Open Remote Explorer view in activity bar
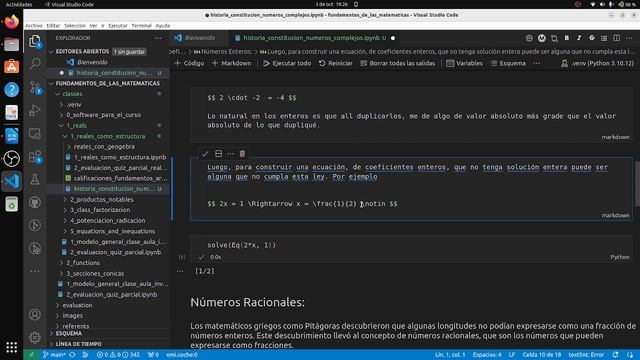 [35, 133]
